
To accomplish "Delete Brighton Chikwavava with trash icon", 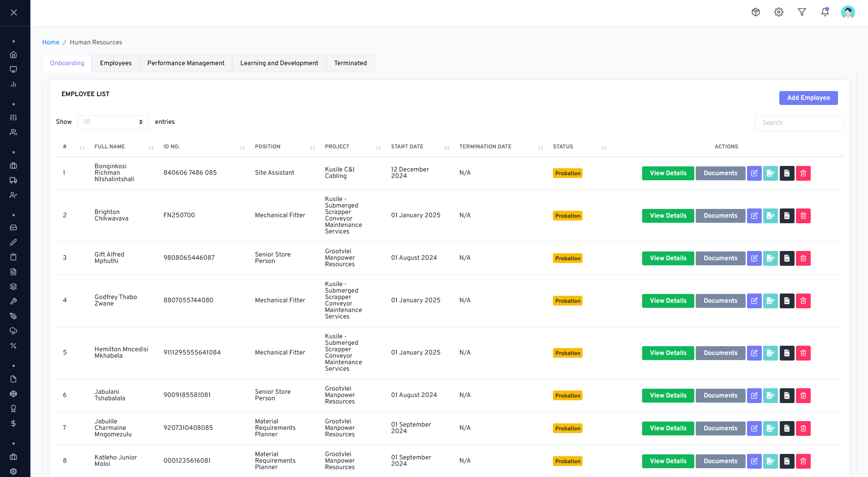I will (803, 216).
